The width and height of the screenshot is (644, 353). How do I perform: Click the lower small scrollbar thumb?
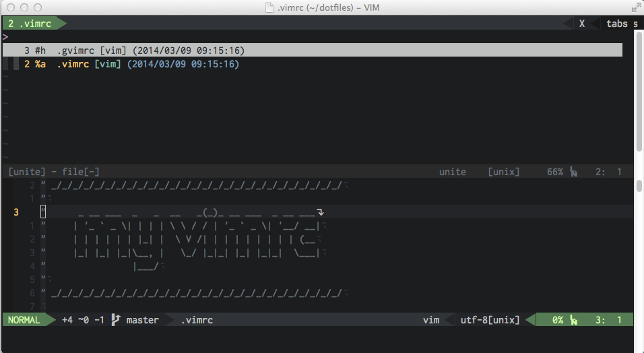pyautogui.click(x=639, y=186)
